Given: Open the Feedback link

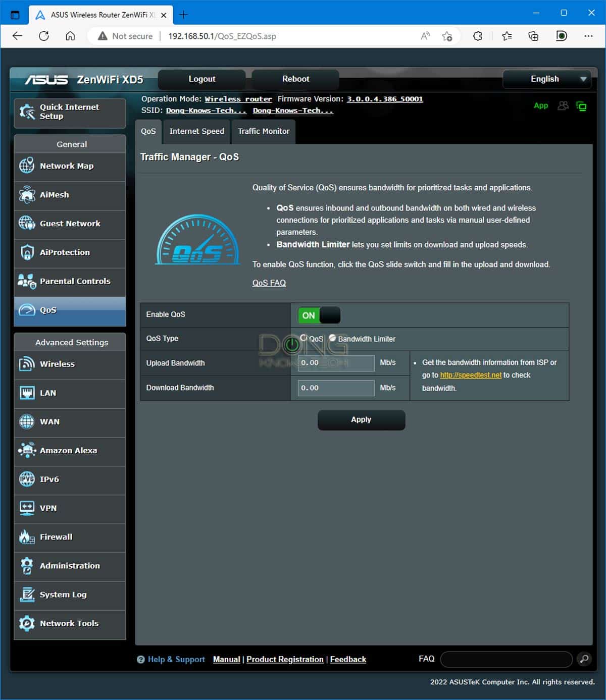Looking at the screenshot, I should click(x=348, y=660).
